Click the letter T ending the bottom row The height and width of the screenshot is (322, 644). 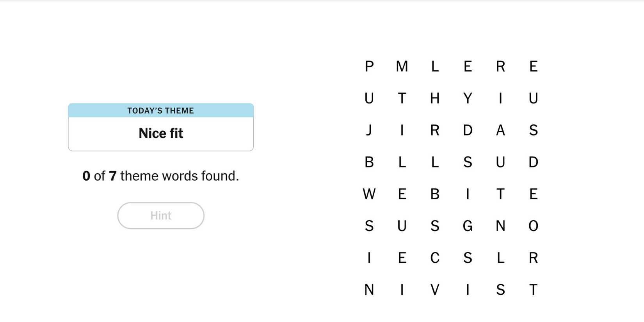(534, 290)
